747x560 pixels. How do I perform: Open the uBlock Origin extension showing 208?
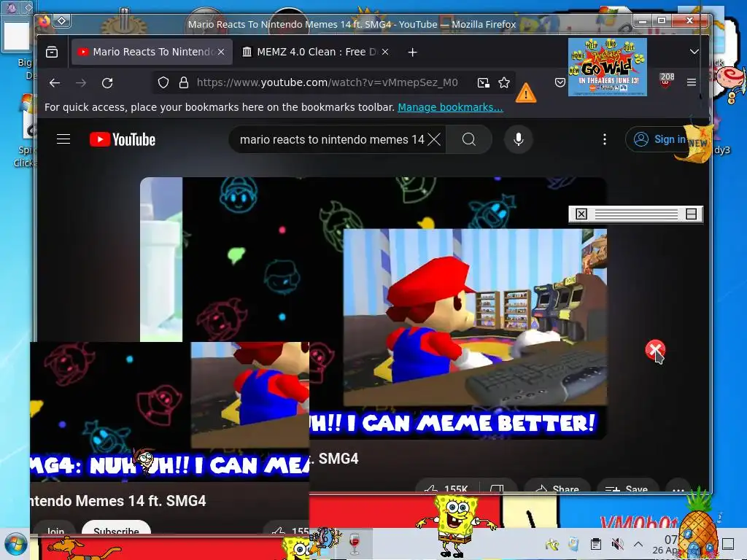point(666,80)
